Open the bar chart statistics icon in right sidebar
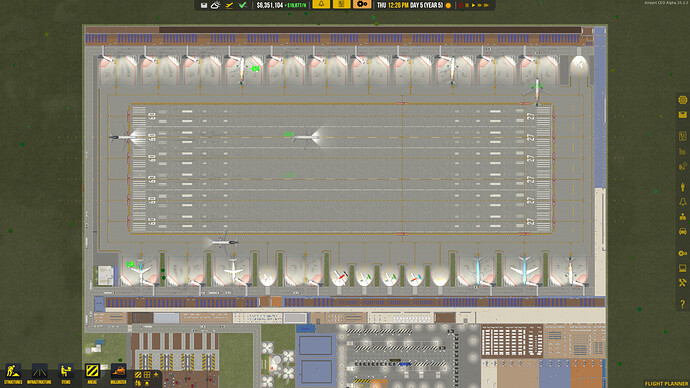 coord(683,151)
